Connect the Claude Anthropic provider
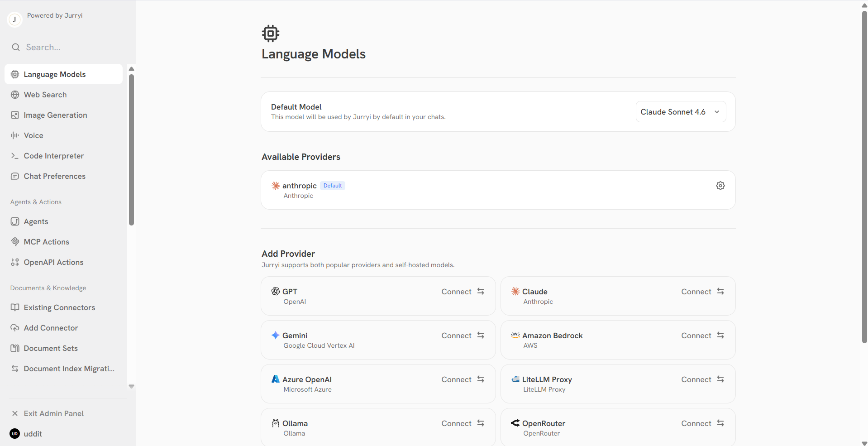The height and width of the screenshot is (446, 868). pos(702,292)
